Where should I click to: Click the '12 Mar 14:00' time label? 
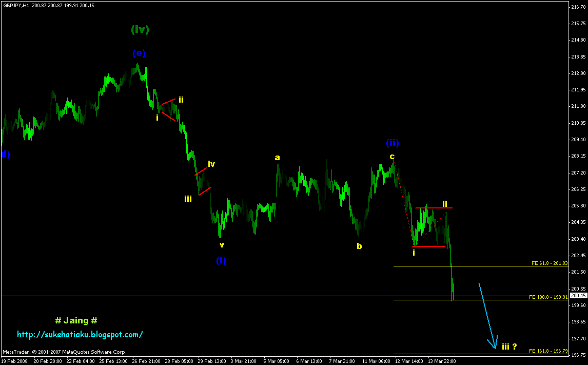[409, 361]
